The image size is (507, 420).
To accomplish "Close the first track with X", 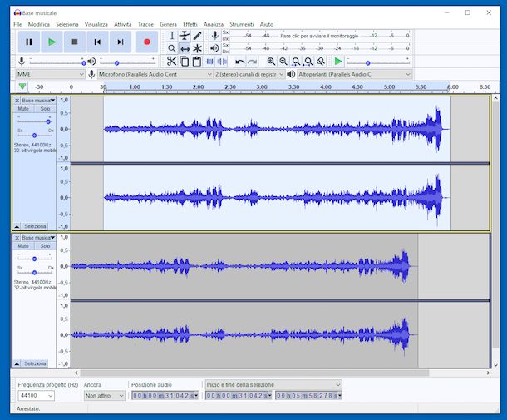I will click(x=17, y=101).
